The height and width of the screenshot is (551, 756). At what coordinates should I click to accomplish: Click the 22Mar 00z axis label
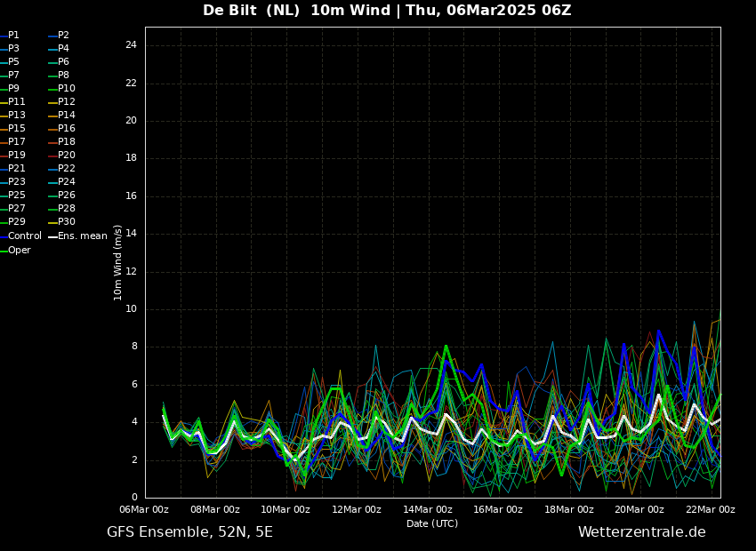(x=711, y=509)
